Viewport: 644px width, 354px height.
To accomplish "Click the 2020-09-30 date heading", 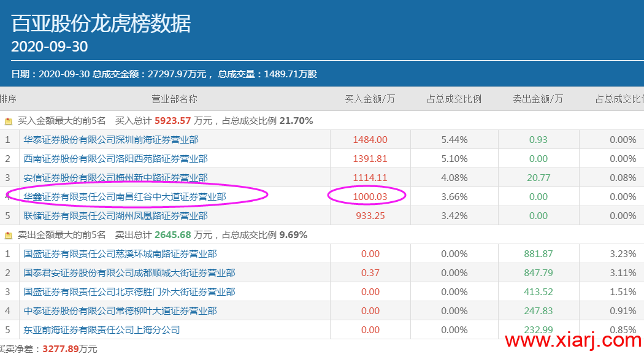I will pyautogui.click(x=49, y=47).
